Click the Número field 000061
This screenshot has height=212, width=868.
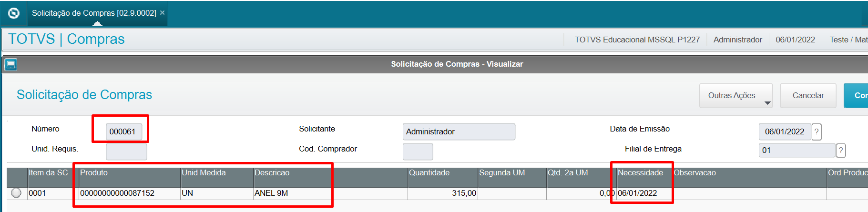pyautogui.click(x=124, y=131)
